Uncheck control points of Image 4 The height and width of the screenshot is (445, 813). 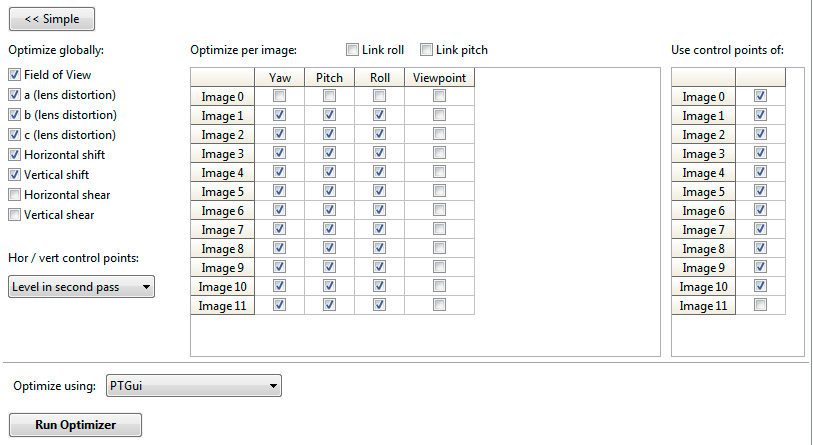(x=761, y=172)
